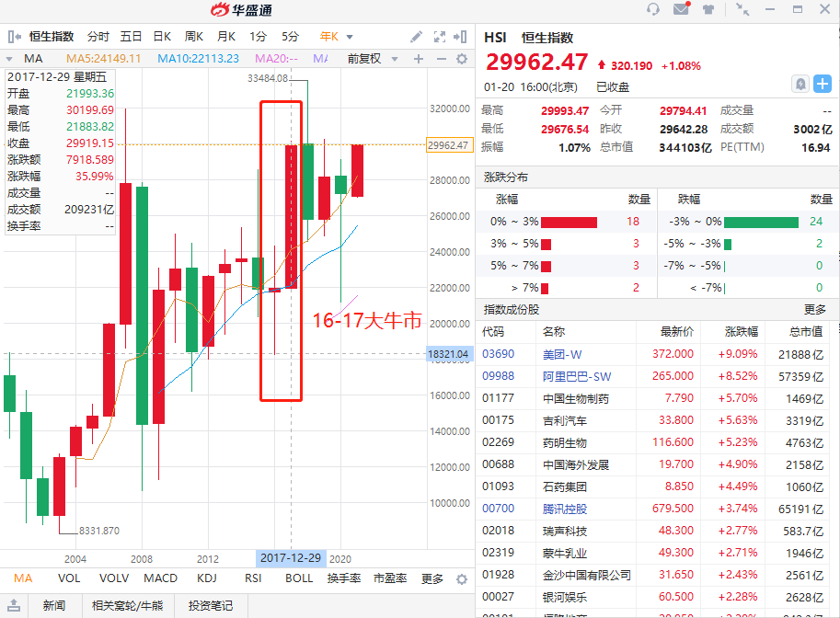Open stock 腾讯控股 link

(x=565, y=509)
